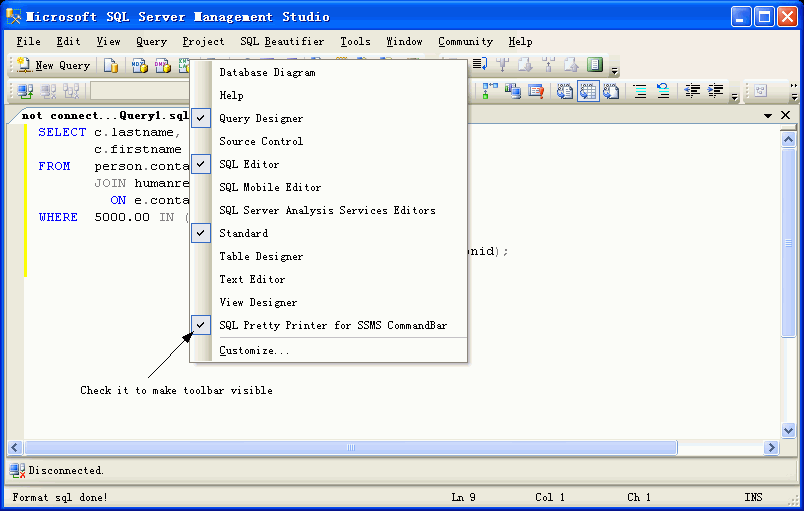Uncheck the Query Designer toolbar
Screen dimensions: 804x511
click(x=328, y=118)
